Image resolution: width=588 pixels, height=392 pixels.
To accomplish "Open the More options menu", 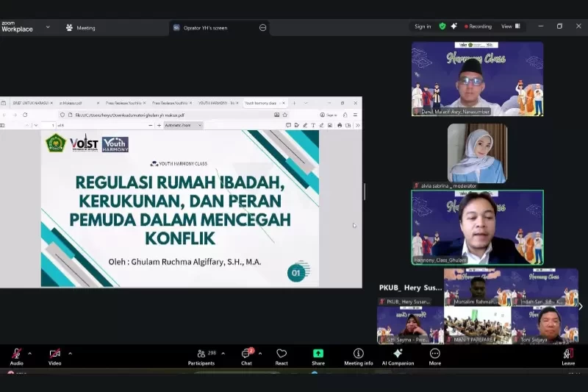I will click(x=435, y=354).
